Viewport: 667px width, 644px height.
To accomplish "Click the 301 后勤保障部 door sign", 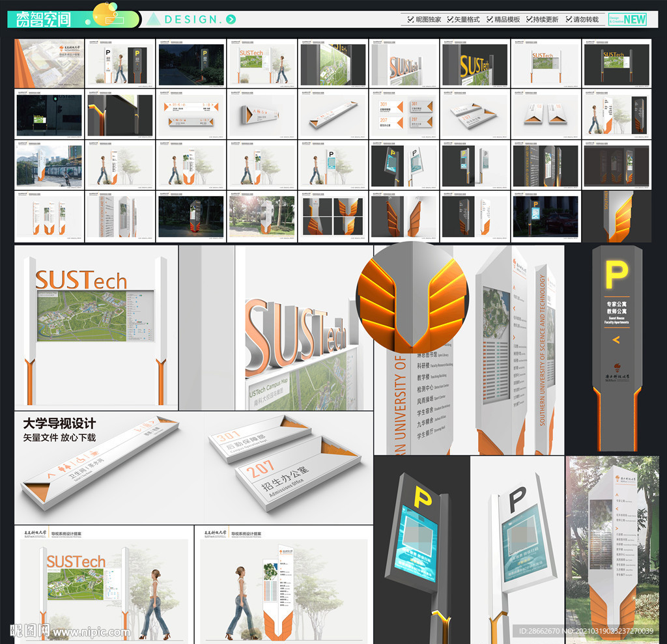I will [260, 438].
